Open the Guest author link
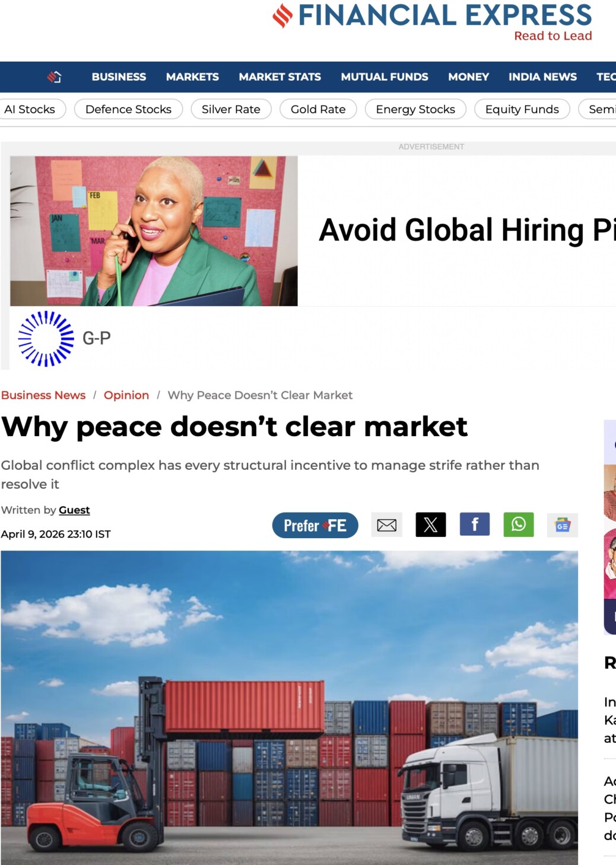This screenshot has width=616, height=865. (74, 510)
